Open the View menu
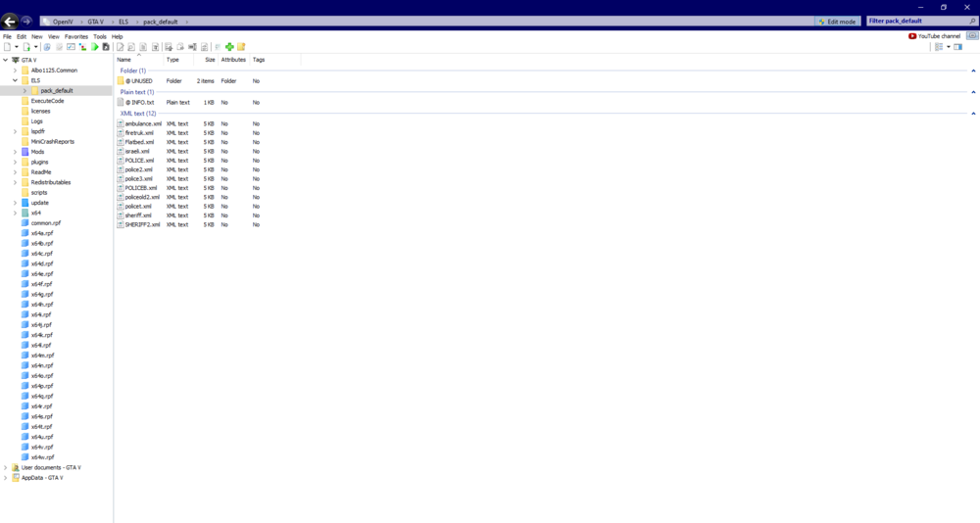This screenshot has height=523, width=980. (x=54, y=36)
